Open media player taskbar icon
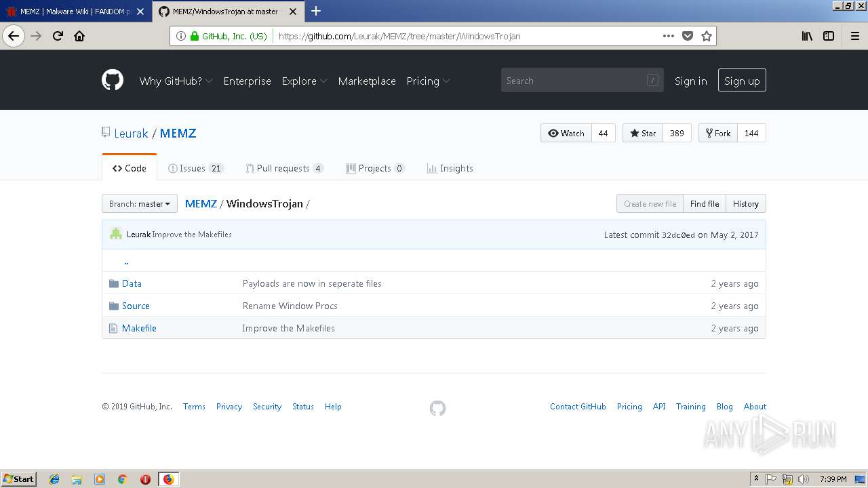868x488 pixels. (100, 479)
